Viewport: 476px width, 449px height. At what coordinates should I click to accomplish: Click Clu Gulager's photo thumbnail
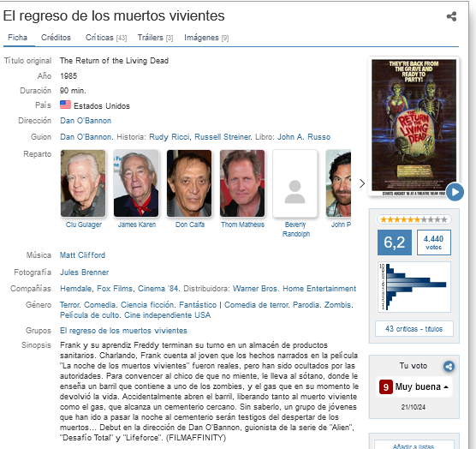[83, 183]
